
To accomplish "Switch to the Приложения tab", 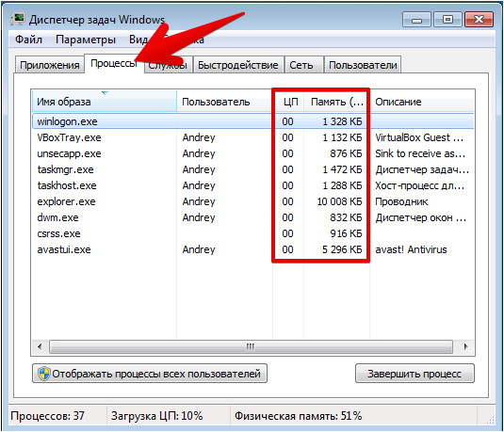I will [x=50, y=65].
